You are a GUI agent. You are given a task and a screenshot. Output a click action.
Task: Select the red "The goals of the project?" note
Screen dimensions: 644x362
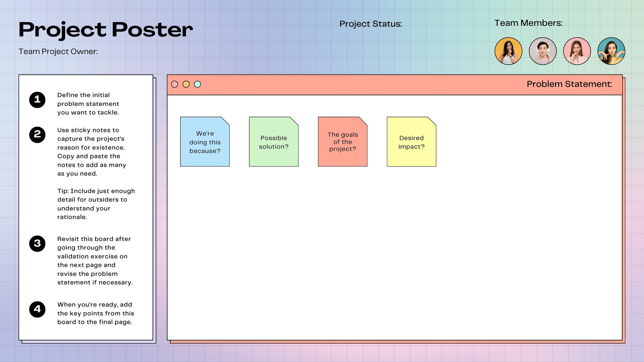click(x=343, y=142)
